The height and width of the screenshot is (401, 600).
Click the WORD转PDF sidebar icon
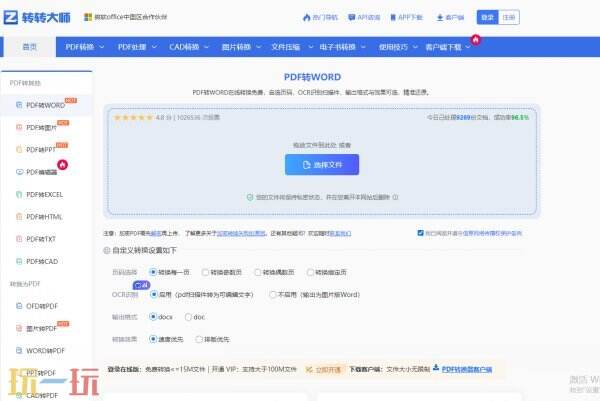(x=19, y=350)
